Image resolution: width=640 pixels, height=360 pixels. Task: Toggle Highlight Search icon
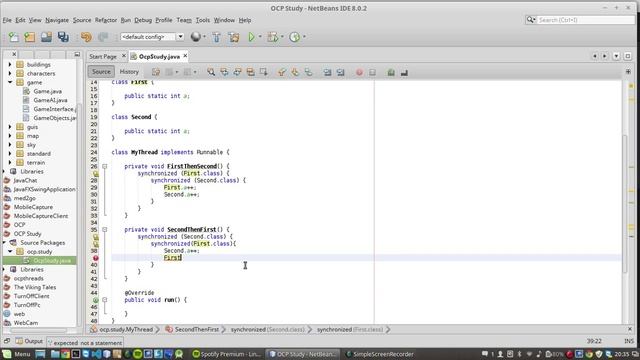[x=250, y=72]
